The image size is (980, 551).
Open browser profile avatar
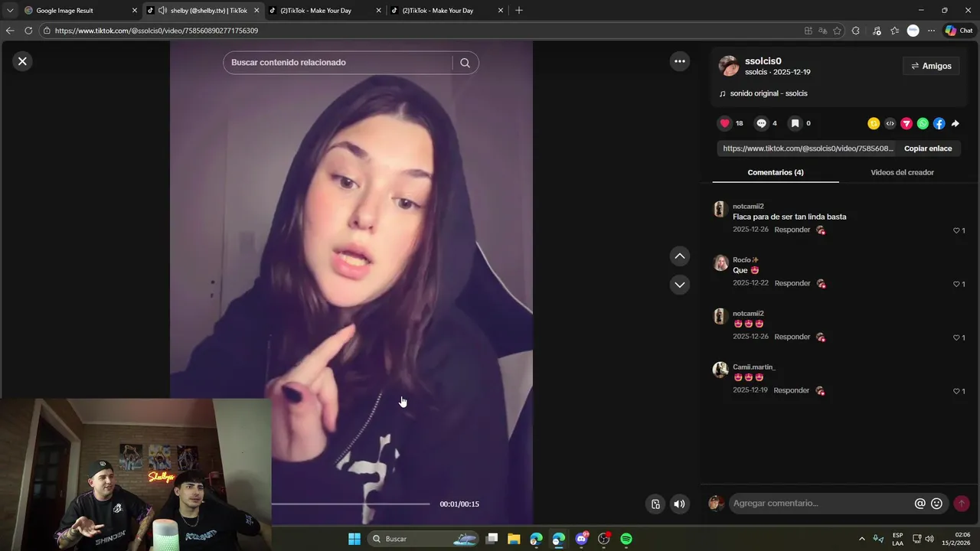(x=913, y=31)
